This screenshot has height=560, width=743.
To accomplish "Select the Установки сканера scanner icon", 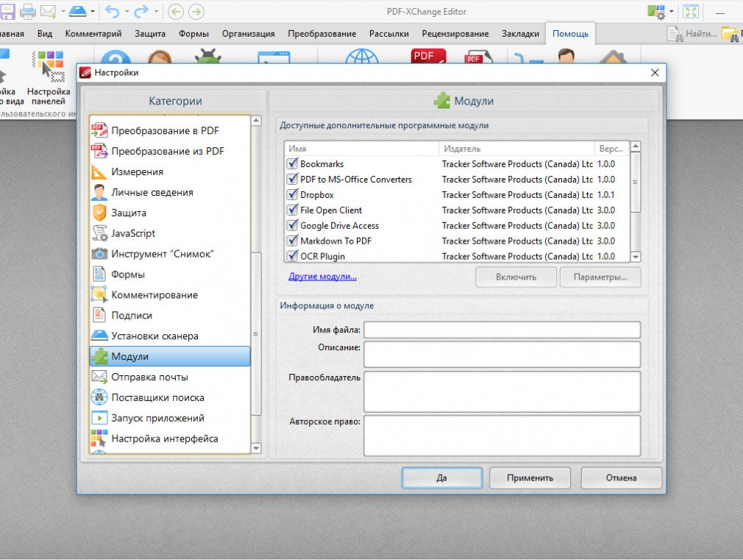I will point(99,336).
